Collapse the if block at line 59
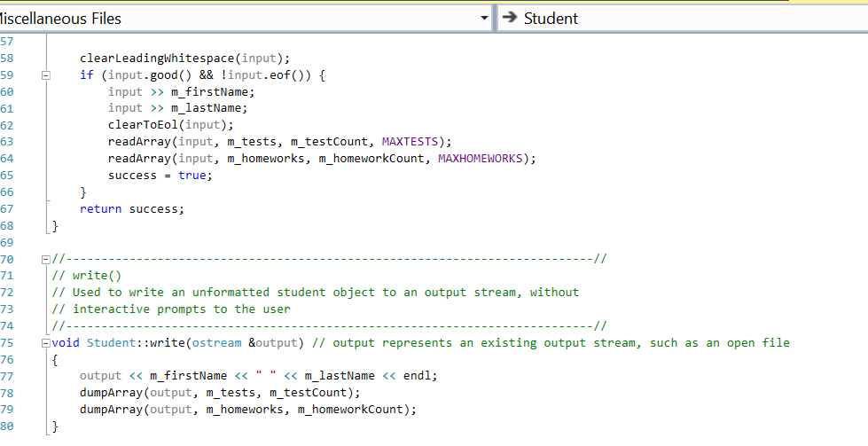This screenshot has height=446, width=868. click(46, 75)
